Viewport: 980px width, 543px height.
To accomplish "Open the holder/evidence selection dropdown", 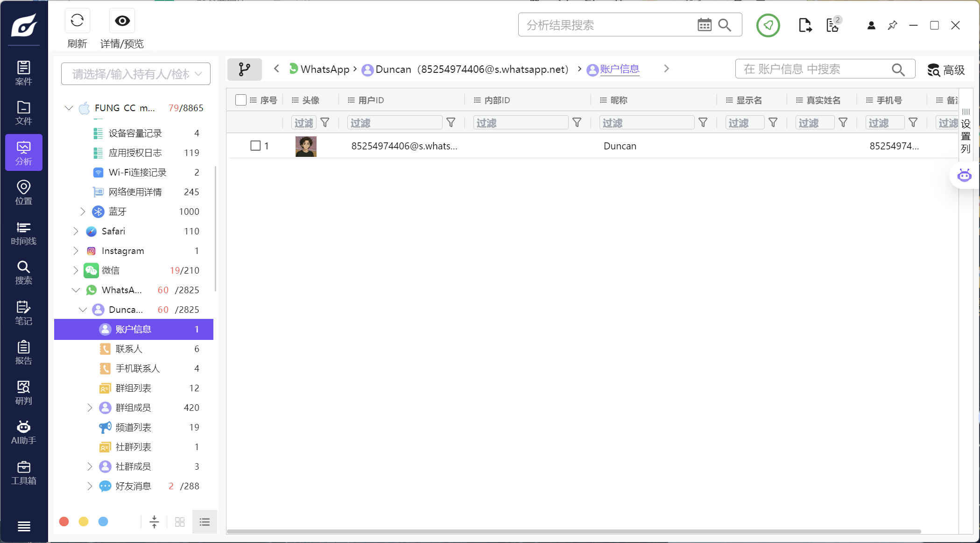I will 135,74.
